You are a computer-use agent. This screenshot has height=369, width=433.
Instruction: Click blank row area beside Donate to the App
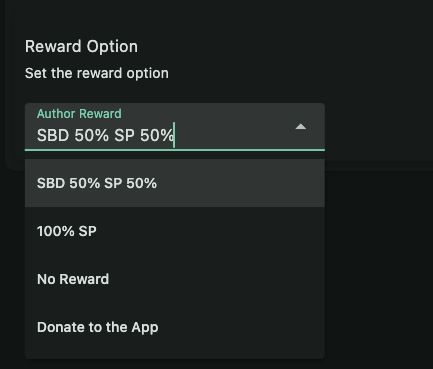tap(241, 327)
